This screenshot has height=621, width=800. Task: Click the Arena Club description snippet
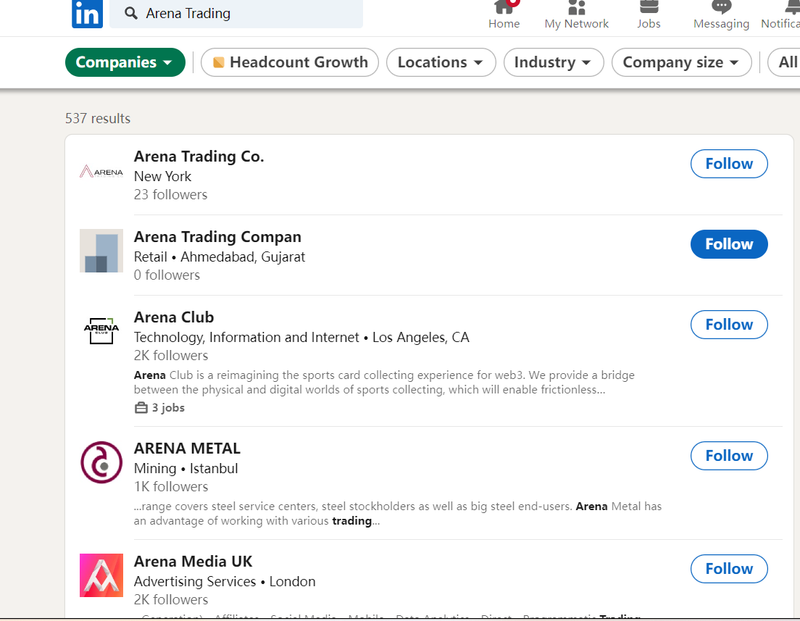click(x=384, y=382)
